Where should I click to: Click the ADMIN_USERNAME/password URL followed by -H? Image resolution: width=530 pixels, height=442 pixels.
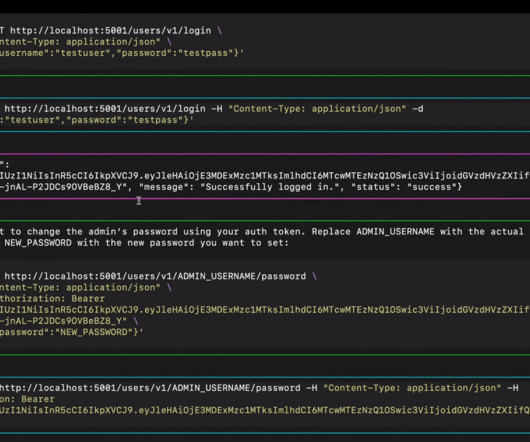point(150,388)
